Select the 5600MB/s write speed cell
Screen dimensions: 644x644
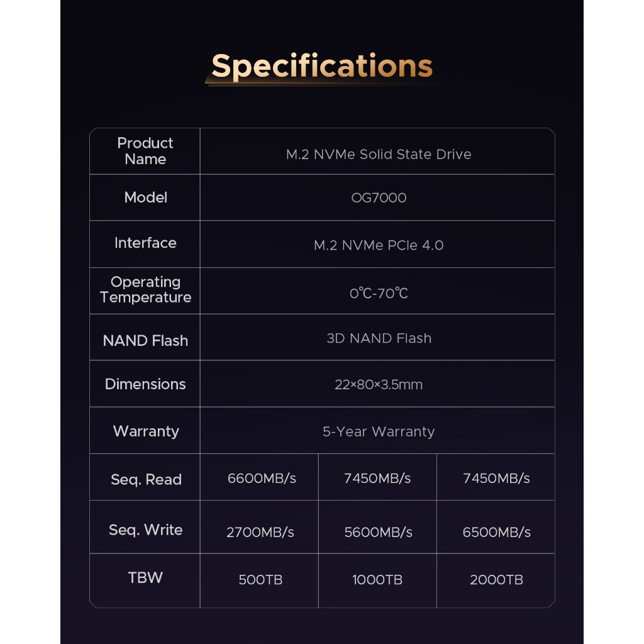pyautogui.click(x=378, y=532)
